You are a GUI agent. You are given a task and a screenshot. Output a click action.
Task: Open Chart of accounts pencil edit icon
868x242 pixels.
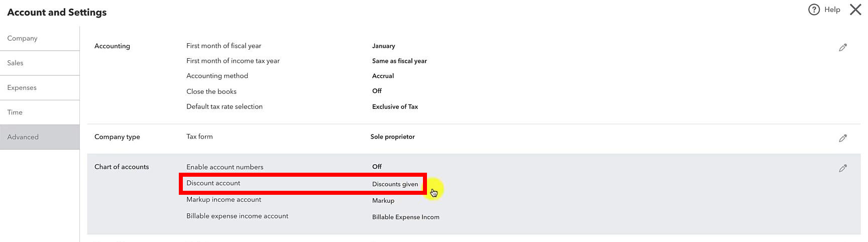click(x=843, y=168)
